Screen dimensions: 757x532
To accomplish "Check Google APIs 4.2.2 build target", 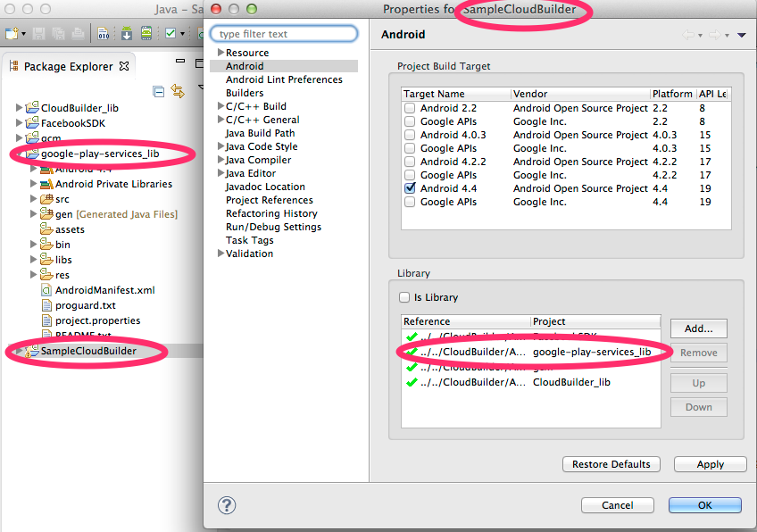I will click(x=410, y=175).
